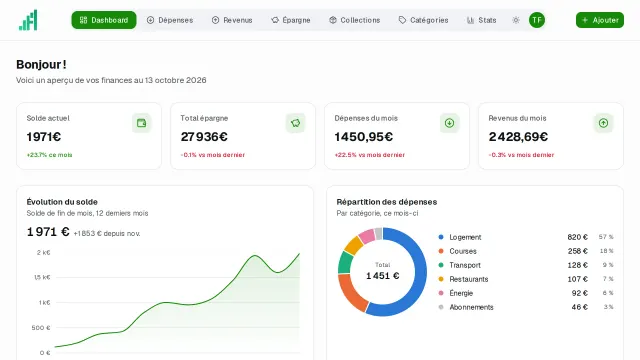Click the Répartition des dépenses heading
Image resolution: width=640 pixels, height=360 pixels.
pyautogui.click(x=387, y=202)
